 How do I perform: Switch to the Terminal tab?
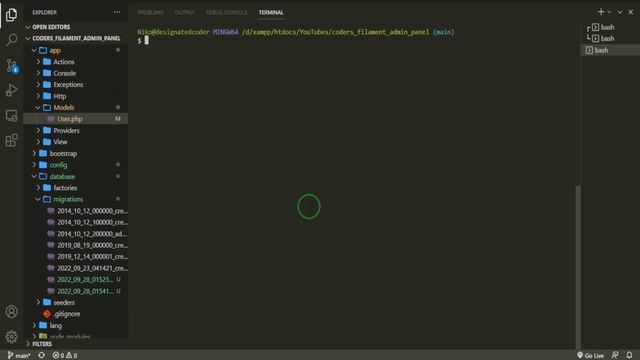pyautogui.click(x=271, y=13)
